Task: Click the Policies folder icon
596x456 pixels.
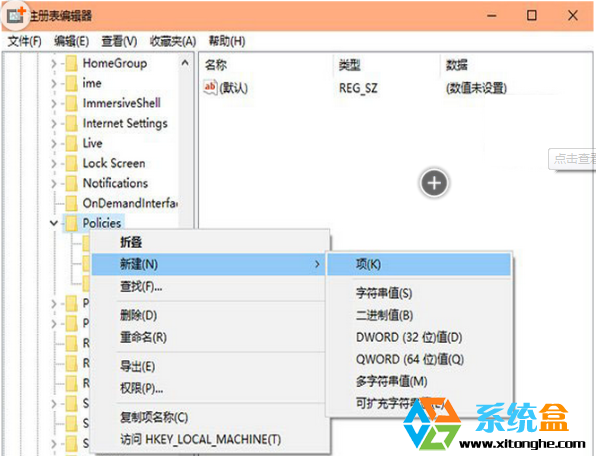Action: (x=71, y=223)
